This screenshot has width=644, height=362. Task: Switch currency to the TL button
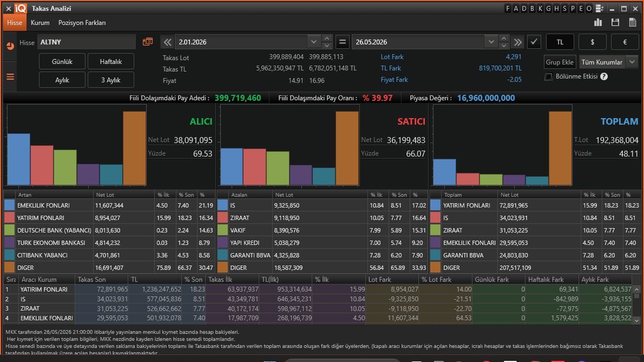(x=560, y=42)
